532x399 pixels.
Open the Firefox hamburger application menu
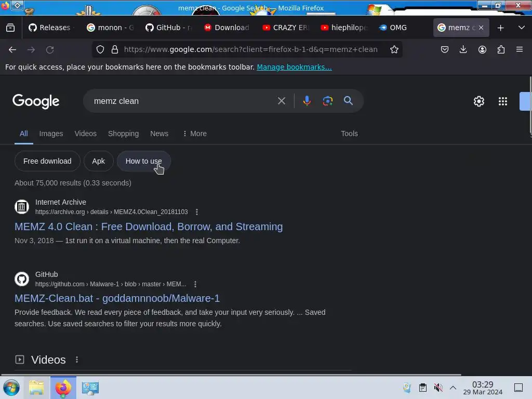(520, 49)
